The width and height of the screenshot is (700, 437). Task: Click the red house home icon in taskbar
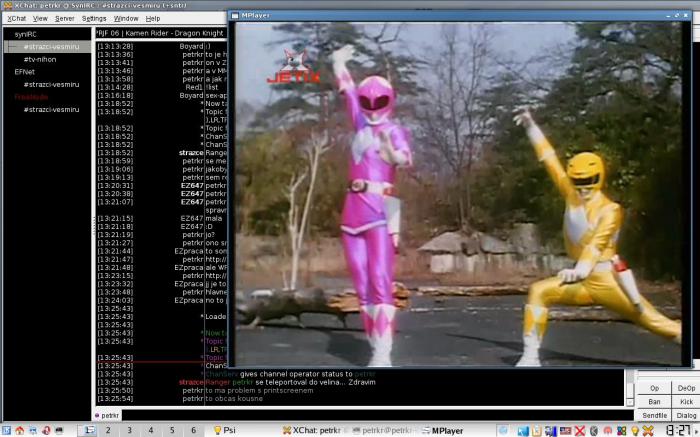coord(20,430)
